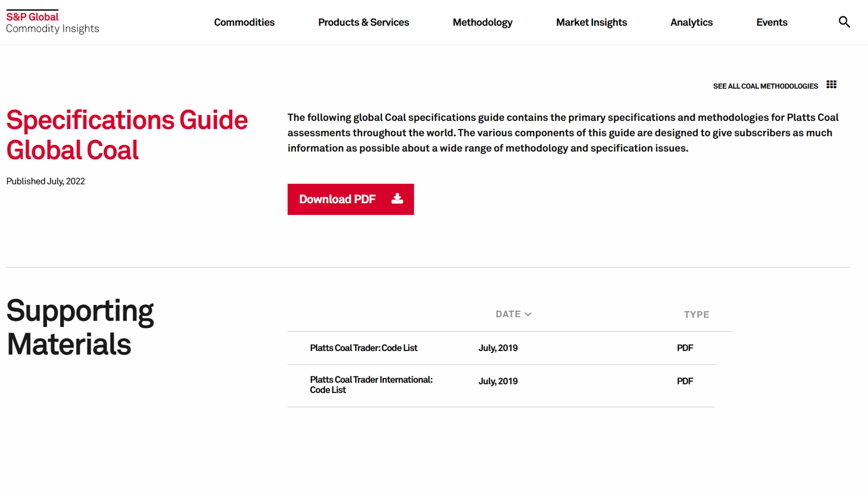This screenshot has height=493, width=868.
Task: Open the search magnifier icon
Action: (x=844, y=22)
